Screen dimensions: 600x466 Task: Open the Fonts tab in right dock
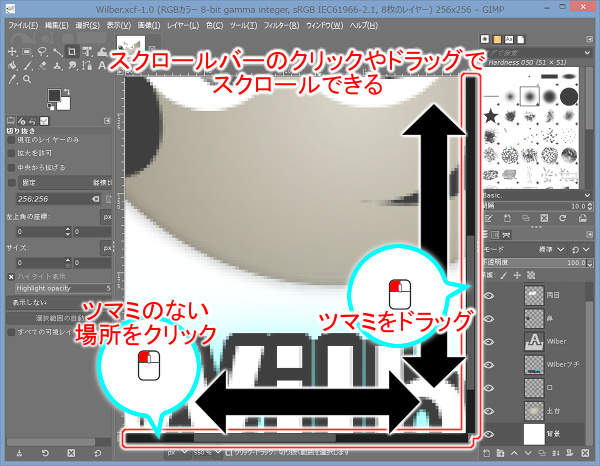(x=509, y=39)
